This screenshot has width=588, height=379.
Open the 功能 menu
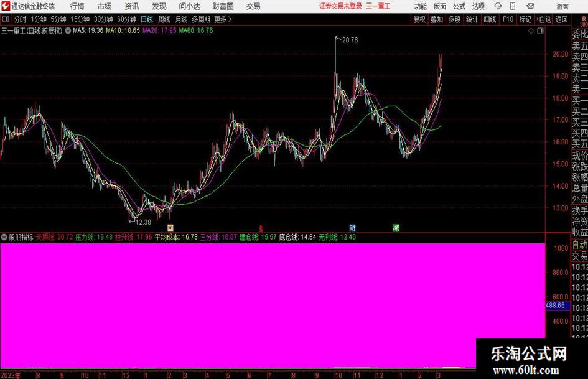(x=421, y=6)
